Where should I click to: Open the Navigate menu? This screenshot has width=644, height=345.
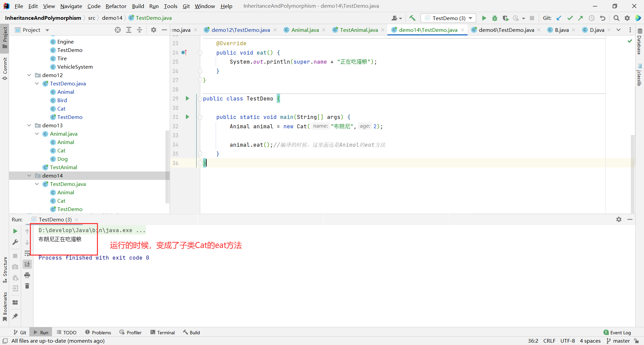click(71, 6)
